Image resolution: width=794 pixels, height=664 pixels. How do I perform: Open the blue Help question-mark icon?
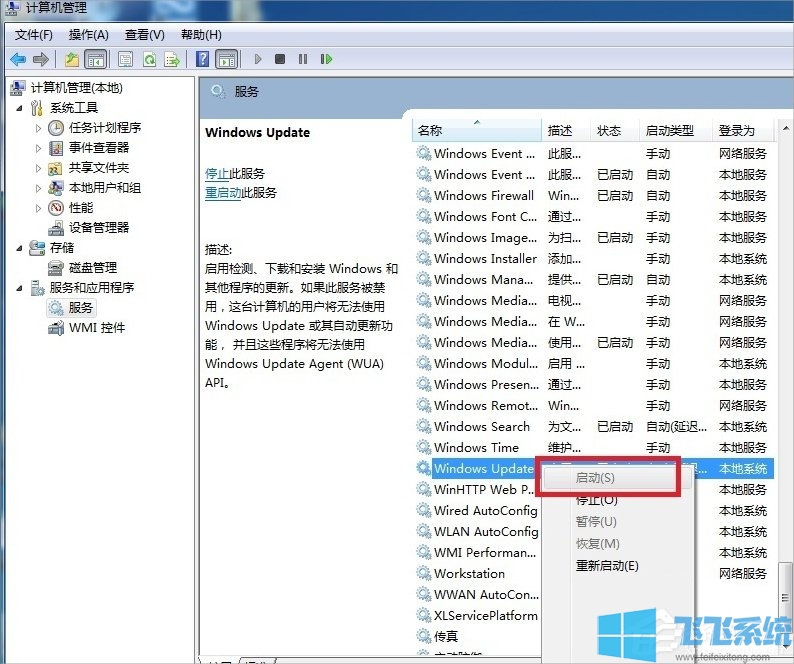pyautogui.click(x=202, y=59)
